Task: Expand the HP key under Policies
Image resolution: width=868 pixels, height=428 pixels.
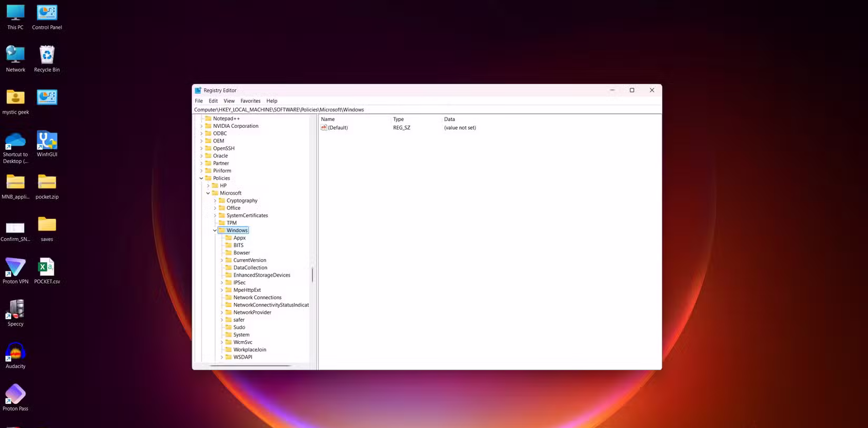Action: pyautogui.click(x=208, y=186)
